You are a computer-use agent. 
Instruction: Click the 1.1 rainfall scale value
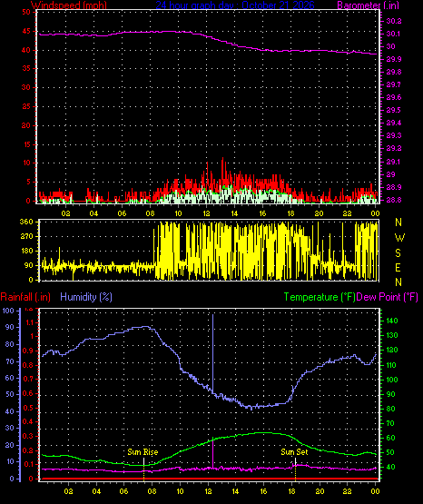[29, 322]
